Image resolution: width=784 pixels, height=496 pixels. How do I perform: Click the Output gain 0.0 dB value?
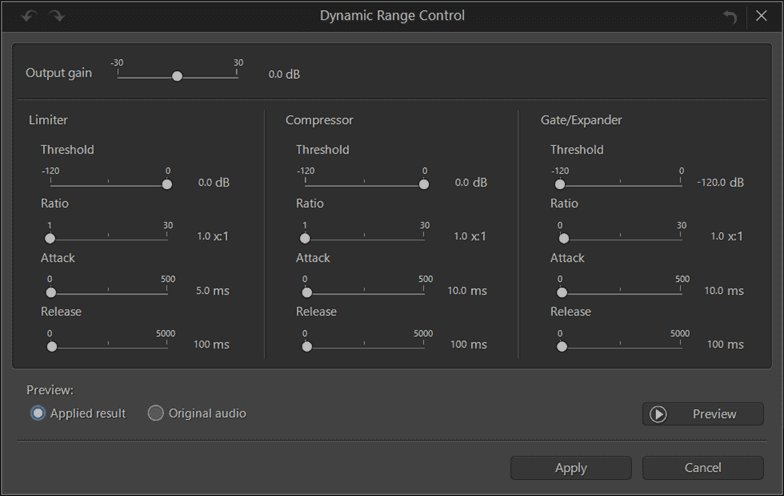(284, 75)
